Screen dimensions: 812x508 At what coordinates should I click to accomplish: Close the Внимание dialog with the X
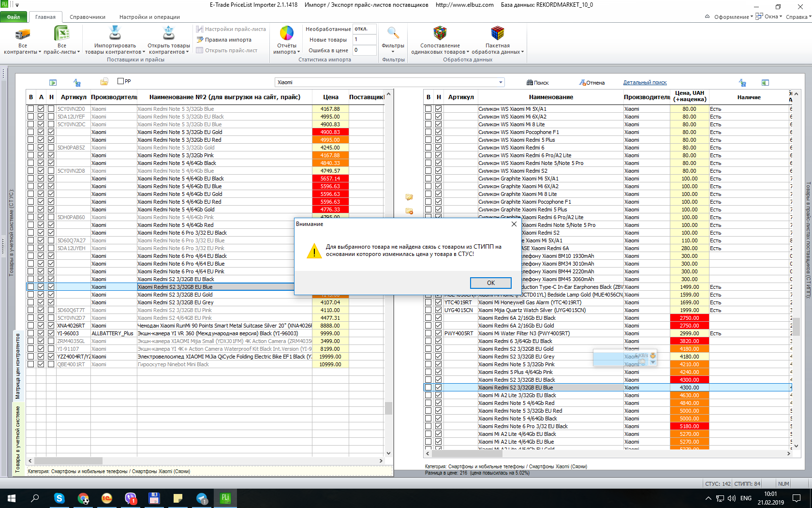(514, 224)
